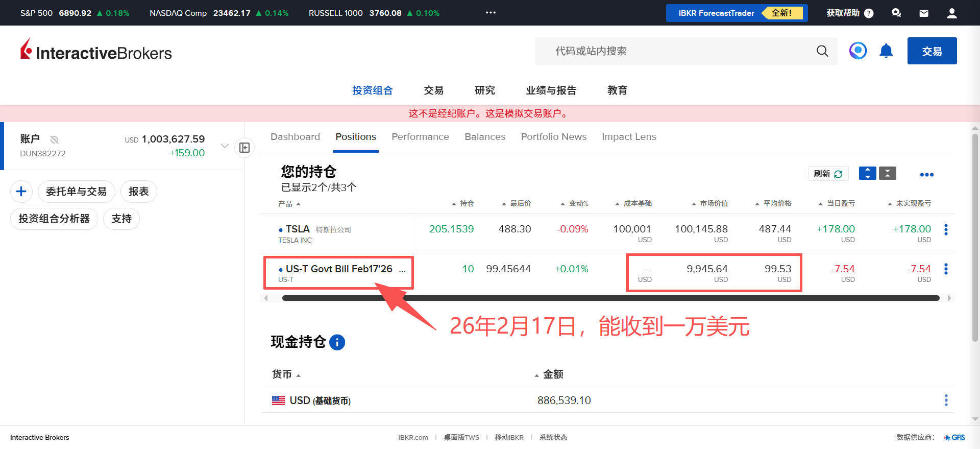Click the search magnifier icon
The width and height of the screenshot is (980, 449).
coord(822,51)
